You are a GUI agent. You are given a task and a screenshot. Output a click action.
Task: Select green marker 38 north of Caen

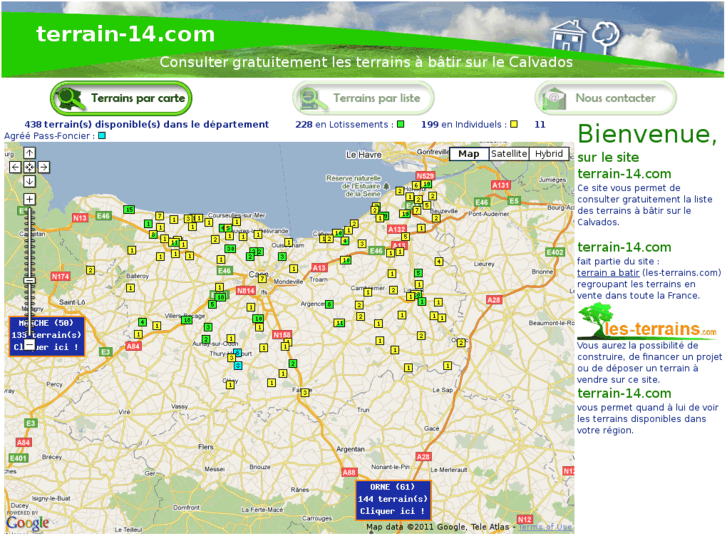pyautogui.click(x=230, y=249)
